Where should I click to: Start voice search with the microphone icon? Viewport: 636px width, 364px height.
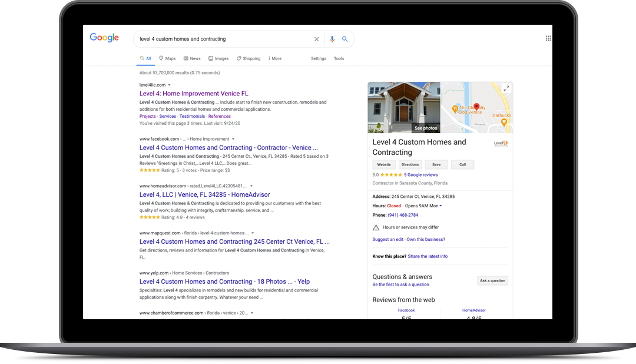point(332,39)
